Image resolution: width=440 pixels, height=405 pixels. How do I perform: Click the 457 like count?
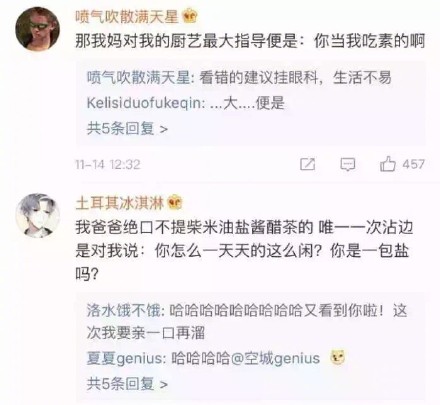point(413,164)
